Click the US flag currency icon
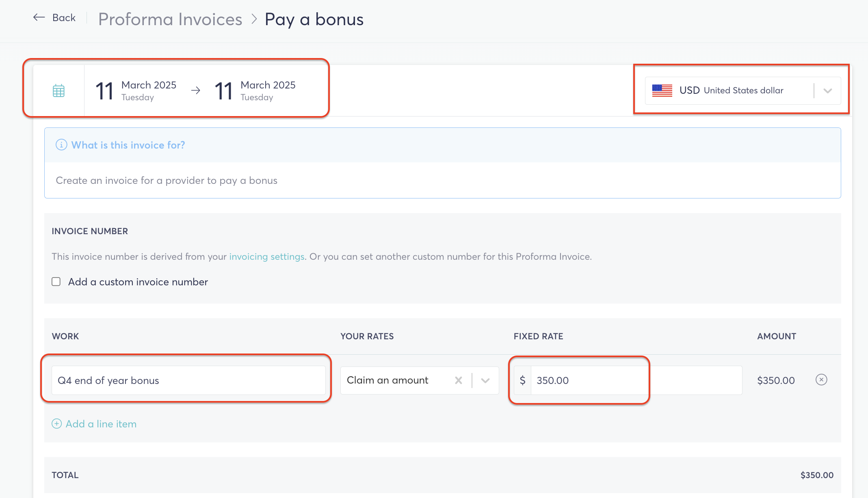 coord(662,91)
